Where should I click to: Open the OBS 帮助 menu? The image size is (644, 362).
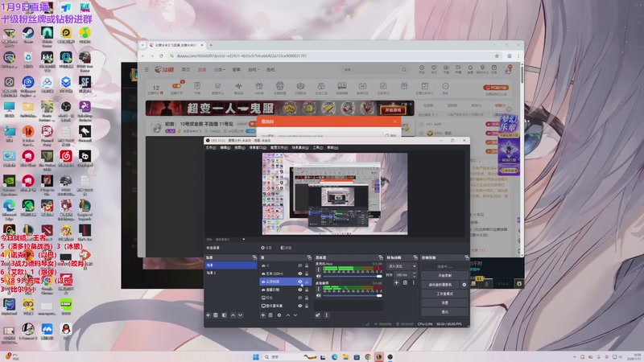(332, 147)
